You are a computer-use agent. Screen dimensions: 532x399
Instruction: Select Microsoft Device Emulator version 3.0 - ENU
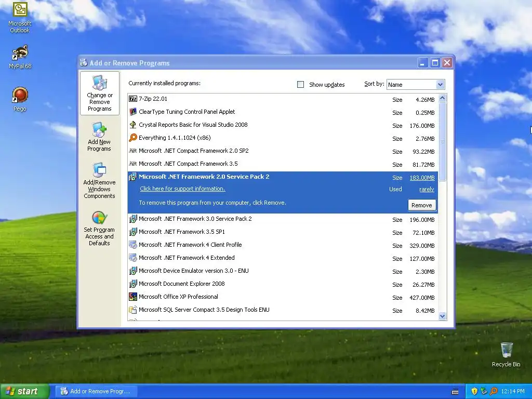tap(283, 271)
